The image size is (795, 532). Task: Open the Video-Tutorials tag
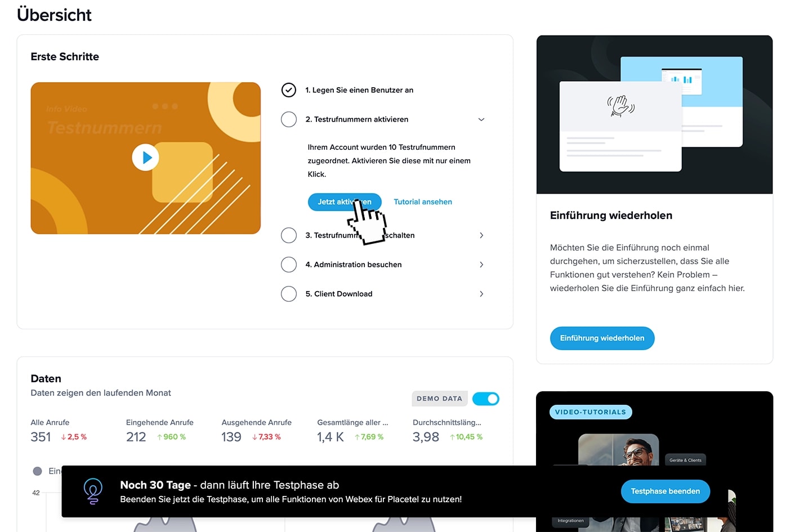click(x=591, y=412)
